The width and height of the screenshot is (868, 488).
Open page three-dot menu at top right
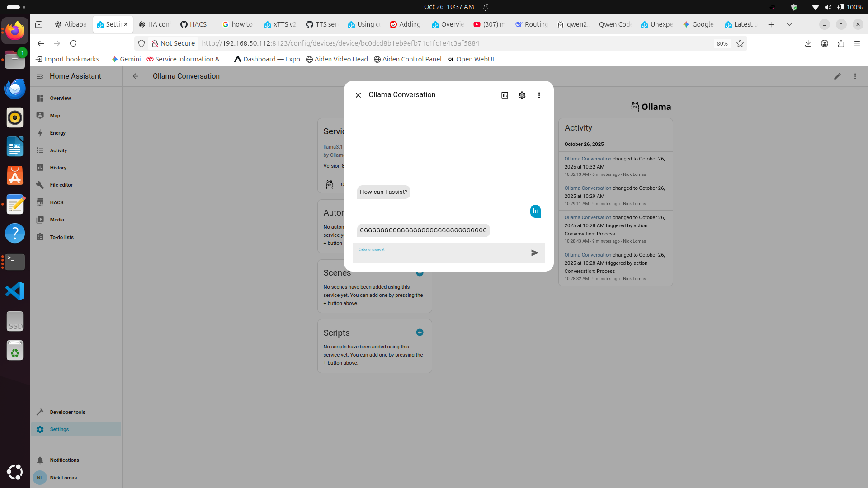tap(855, 76)
